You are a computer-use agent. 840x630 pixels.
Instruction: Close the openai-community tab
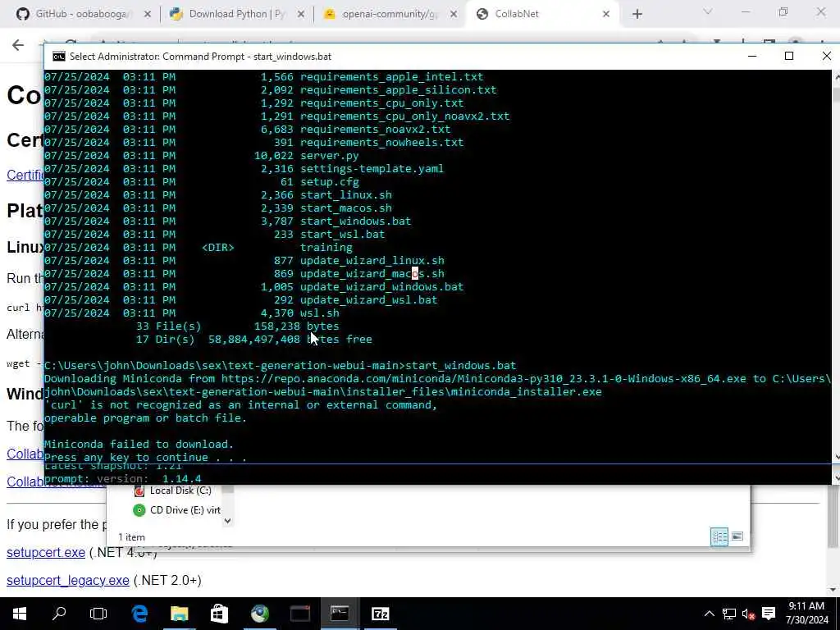pyautogui.click(x=454, y=15)
